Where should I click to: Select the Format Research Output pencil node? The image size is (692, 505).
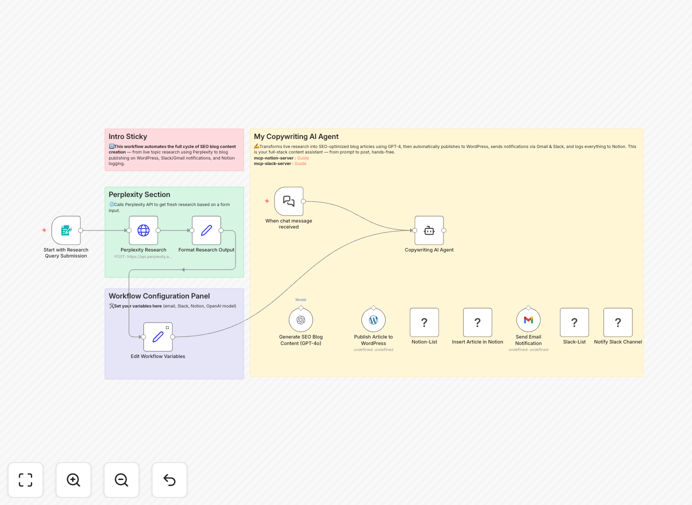[206, 230]
